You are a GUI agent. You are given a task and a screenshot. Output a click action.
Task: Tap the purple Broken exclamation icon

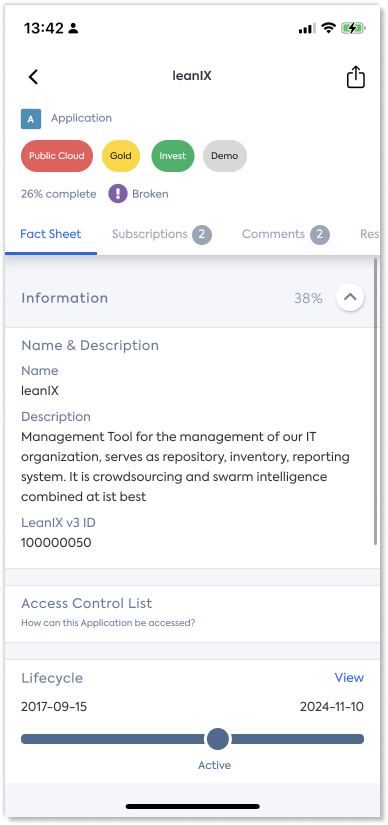118,194
